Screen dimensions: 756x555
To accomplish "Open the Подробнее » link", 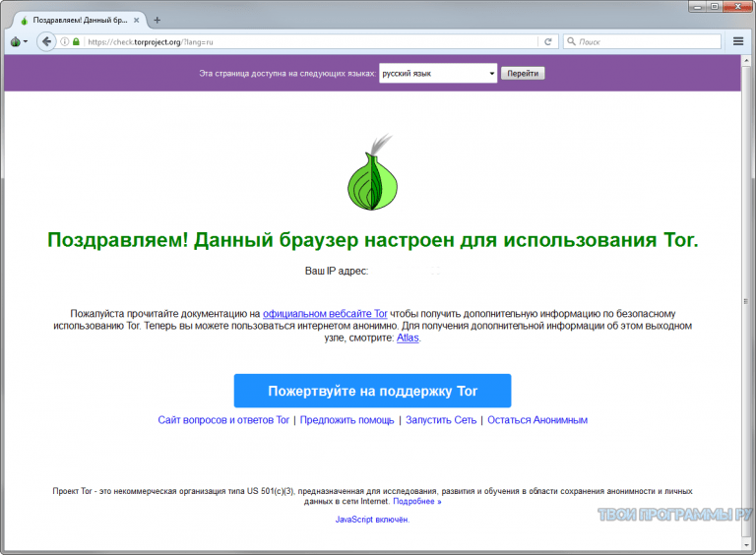I will click(417, 502).
